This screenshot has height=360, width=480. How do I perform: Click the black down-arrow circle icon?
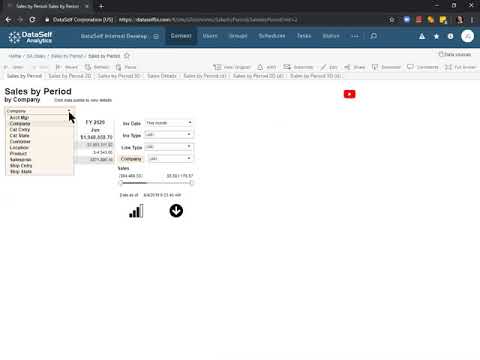pos(176,211)
